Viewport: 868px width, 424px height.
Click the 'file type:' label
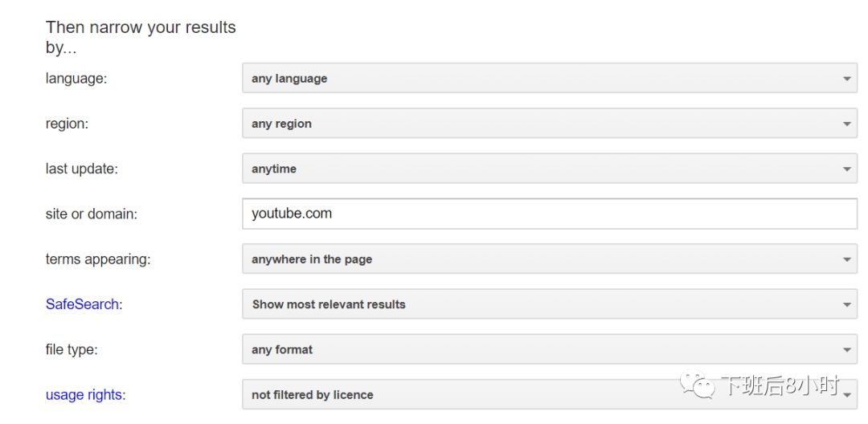pos(72,349)
